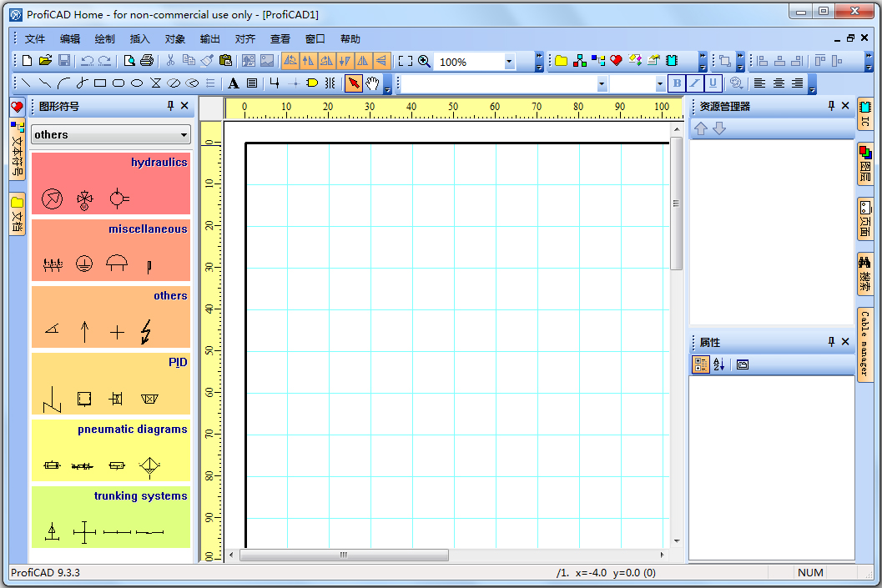Click the printer icon to print
This screenshot has height=588, width=882.
(148, 61)
